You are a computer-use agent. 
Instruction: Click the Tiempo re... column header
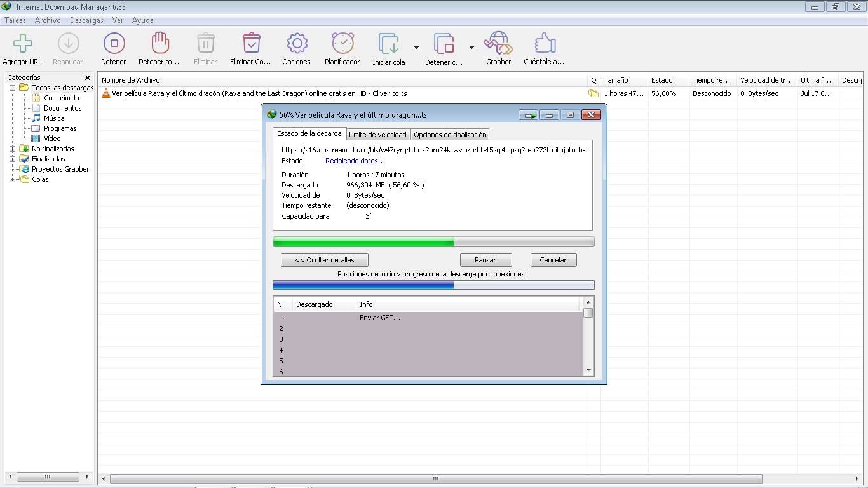coord(713,80)
